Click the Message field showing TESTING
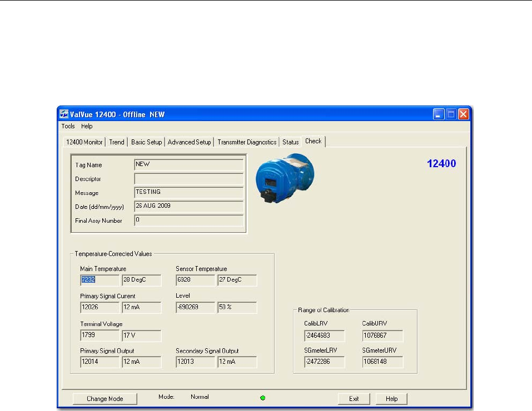This screenshot has height=411, width=532. [x=188, y=193]
